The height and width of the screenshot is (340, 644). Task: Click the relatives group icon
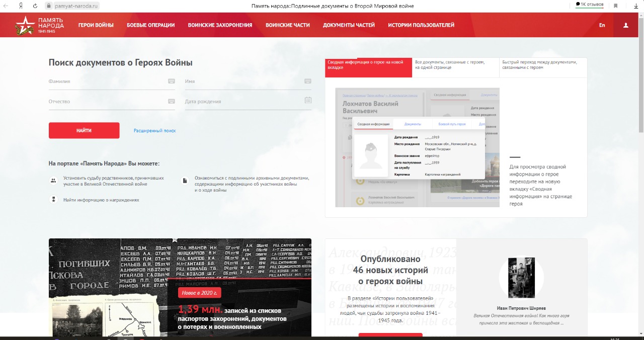click(x=53, y=181)
